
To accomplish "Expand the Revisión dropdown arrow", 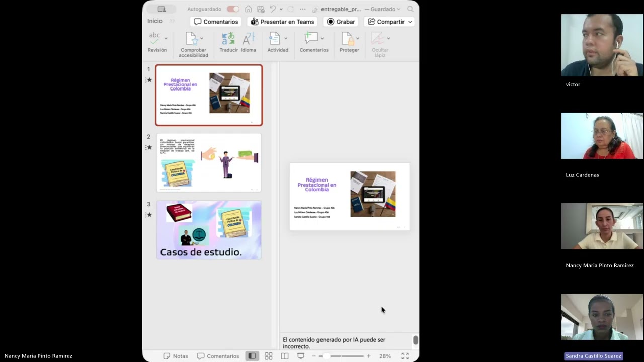I will [x=166, y=38].
